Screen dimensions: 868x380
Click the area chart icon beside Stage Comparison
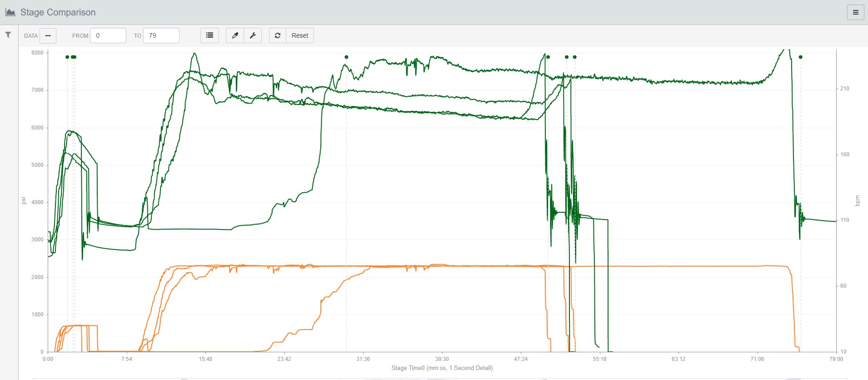coord(10,12)
